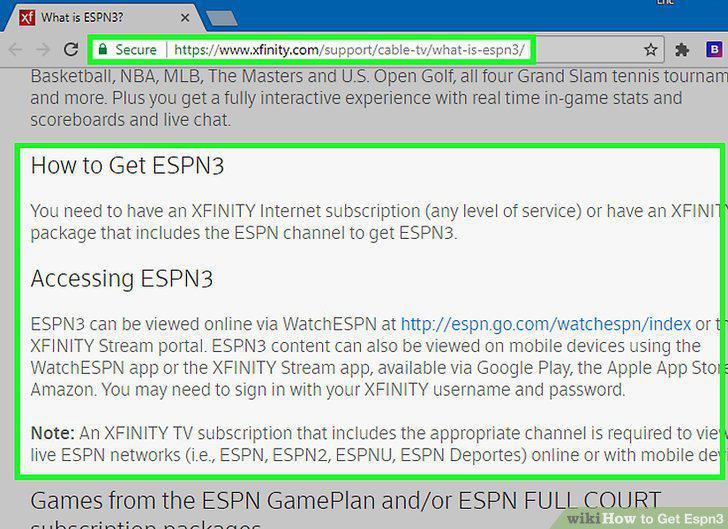728x529 pixels.
Task: Click the 'scoreboards and live chat.' text
Action: 130,120
